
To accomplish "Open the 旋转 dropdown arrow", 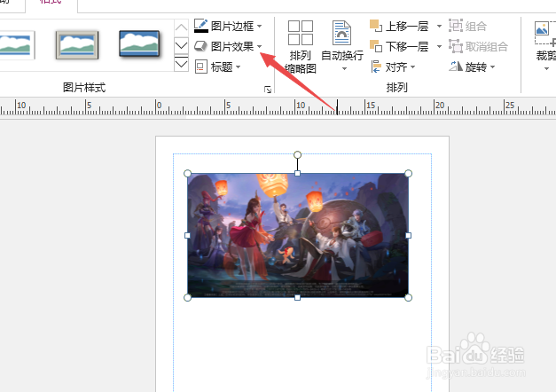I will coord(492,67).
